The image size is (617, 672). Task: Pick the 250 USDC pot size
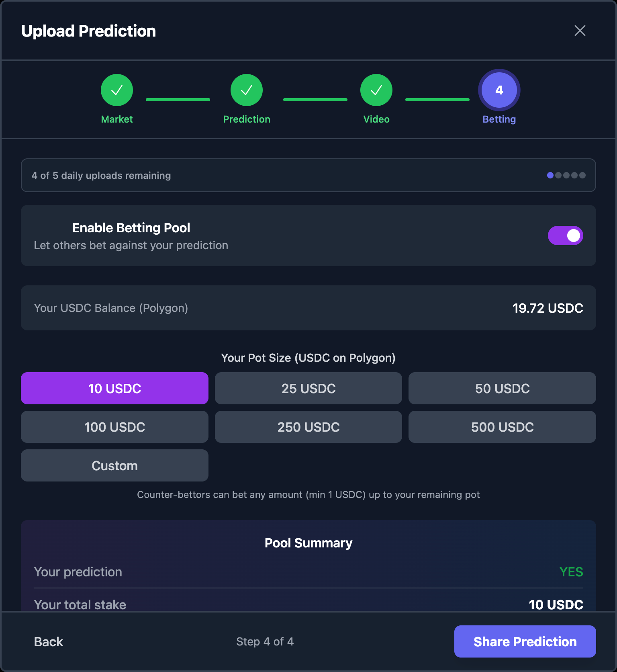click(x=308, y=427)
